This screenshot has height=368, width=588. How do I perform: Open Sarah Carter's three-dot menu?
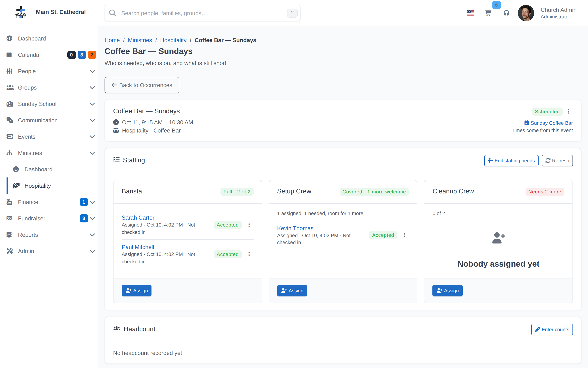point(249,225)
